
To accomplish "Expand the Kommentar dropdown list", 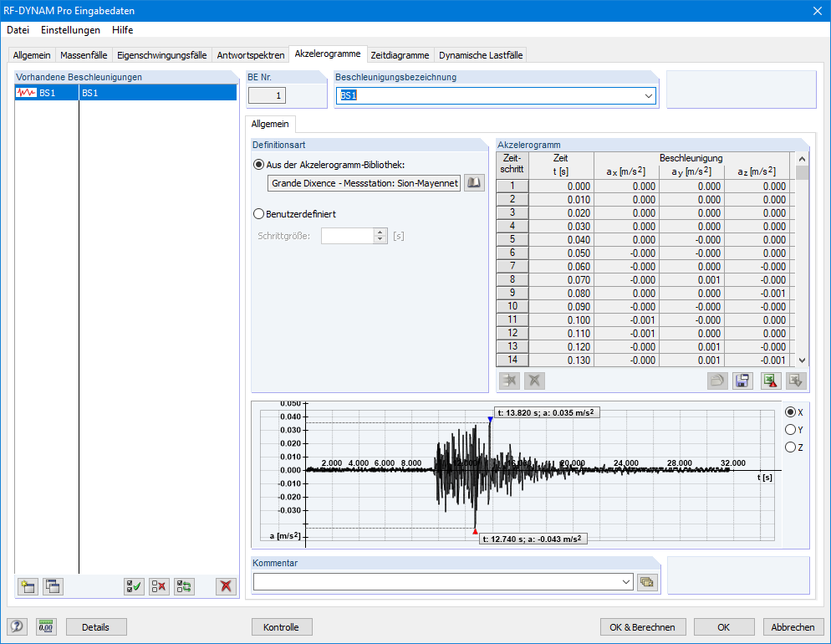I will 625,581.
